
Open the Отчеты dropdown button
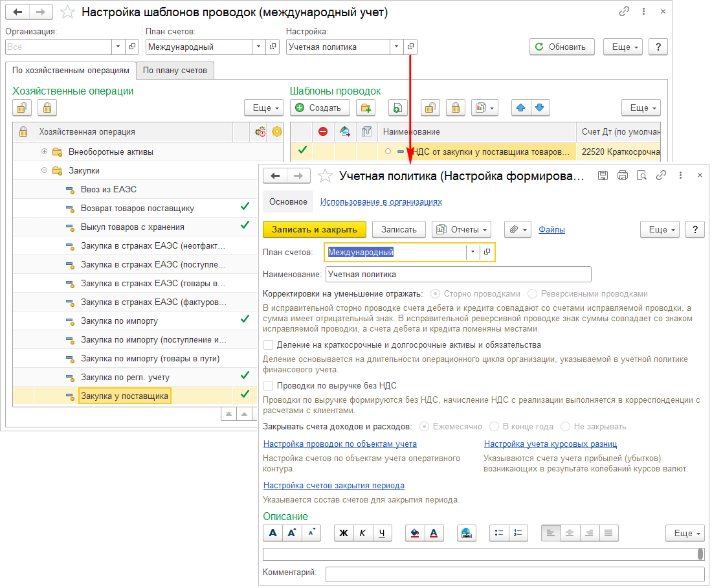pyautogui.click(x=462, y=229)
